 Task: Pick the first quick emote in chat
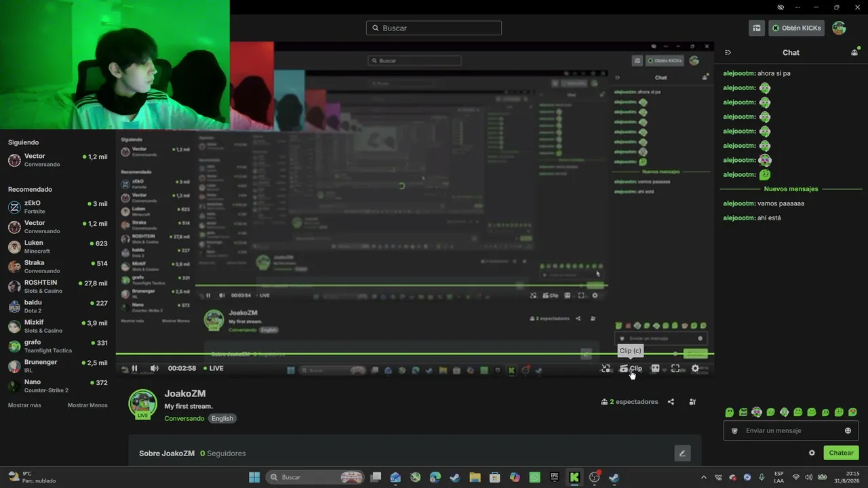pos(730,412)
